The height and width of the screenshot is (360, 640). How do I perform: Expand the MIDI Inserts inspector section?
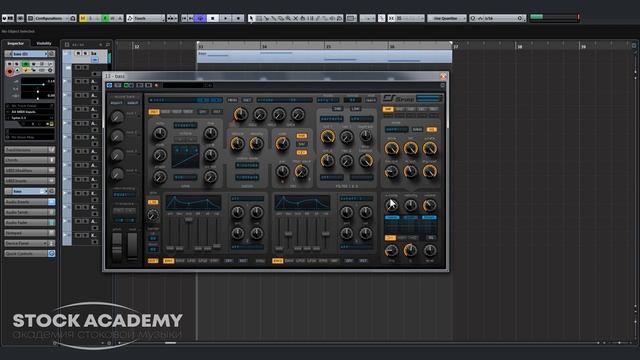30,181
